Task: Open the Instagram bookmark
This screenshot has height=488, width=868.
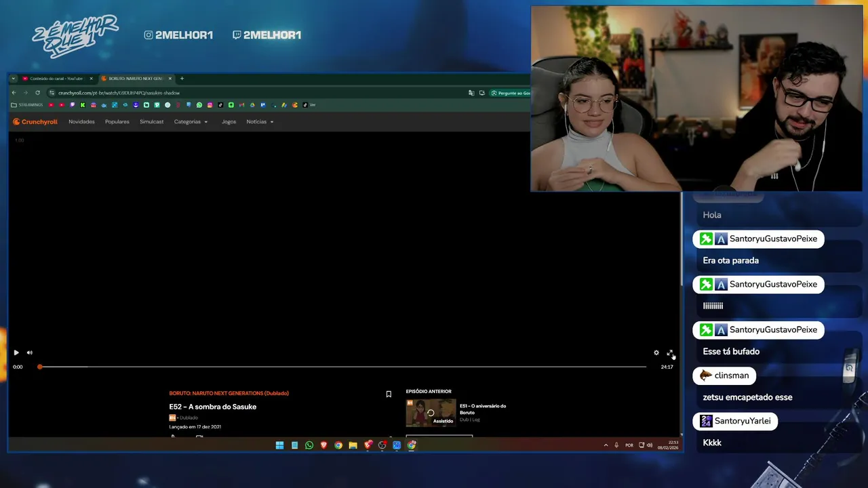Action: click(210, 105)
